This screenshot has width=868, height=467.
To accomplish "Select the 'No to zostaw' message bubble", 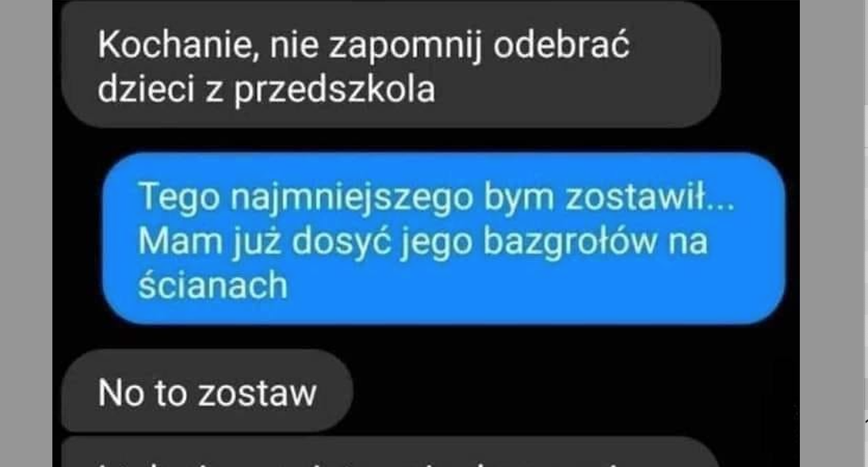I will (207, 392).
